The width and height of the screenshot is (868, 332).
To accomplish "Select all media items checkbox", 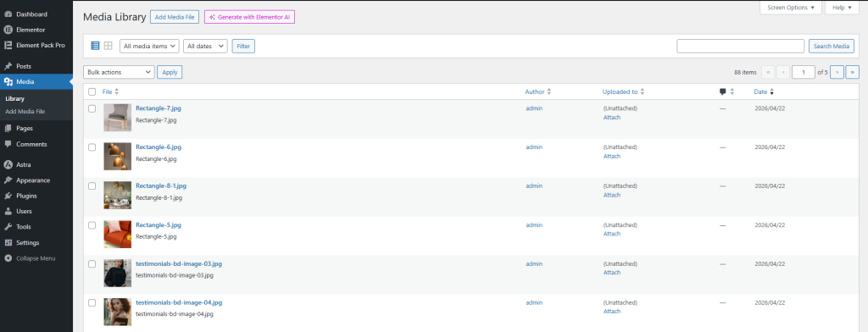I will [x=92, y=91].
